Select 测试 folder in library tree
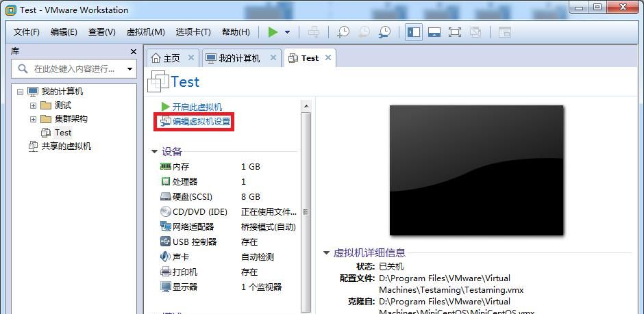Viewport: 644px width, 314px height. point(63,105)
